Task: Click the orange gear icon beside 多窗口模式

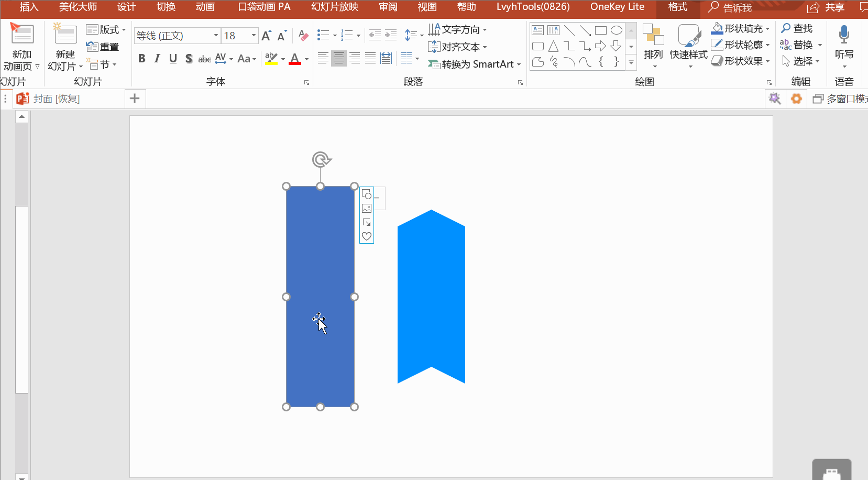Action: (x=796, y=99)
